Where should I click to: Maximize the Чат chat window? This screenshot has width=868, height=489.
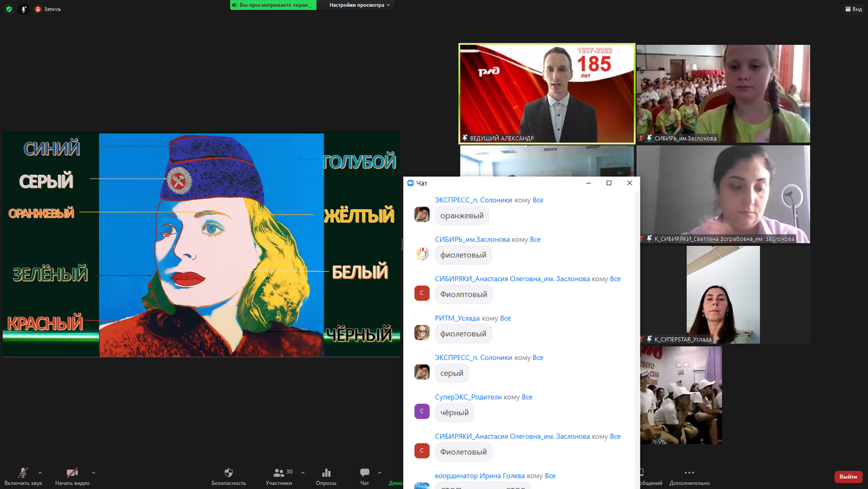(x=609, y=183)
